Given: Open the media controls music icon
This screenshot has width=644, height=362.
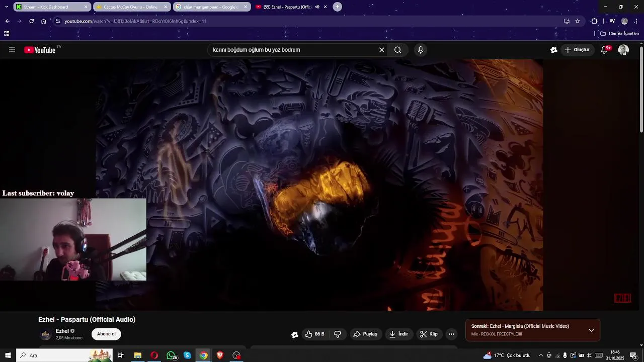Looking at the screenshot, I should (612, 21).
